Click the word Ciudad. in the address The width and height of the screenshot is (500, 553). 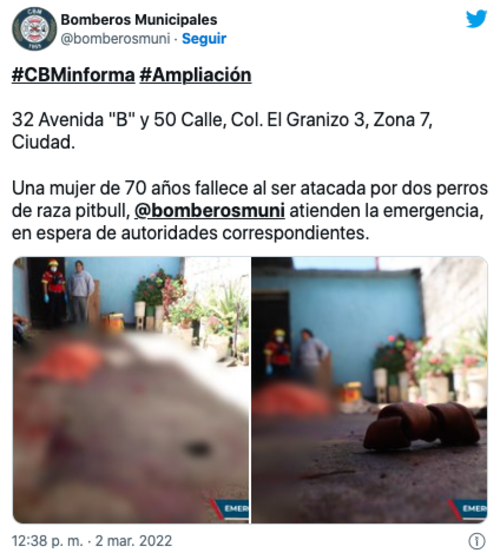coord(43,142)
